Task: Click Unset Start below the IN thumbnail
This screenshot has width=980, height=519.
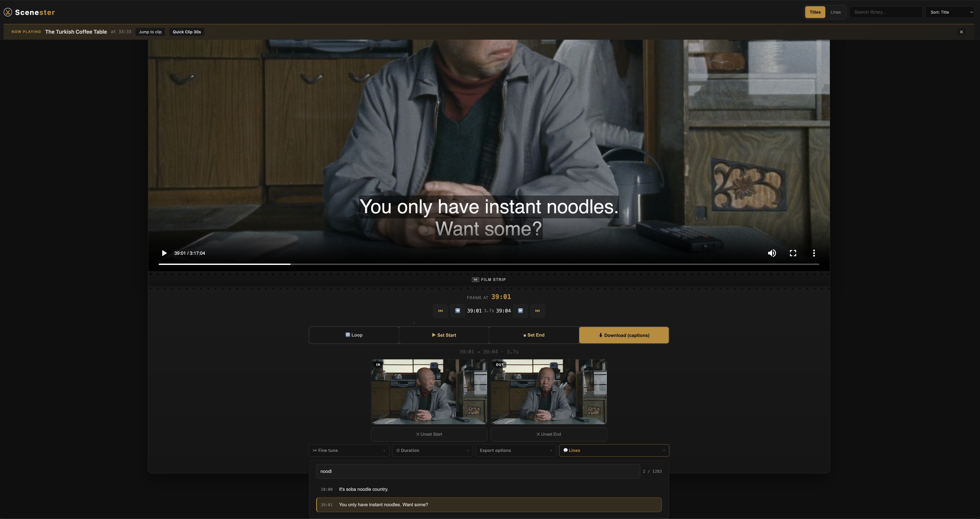Action: [x=429, y=434]
